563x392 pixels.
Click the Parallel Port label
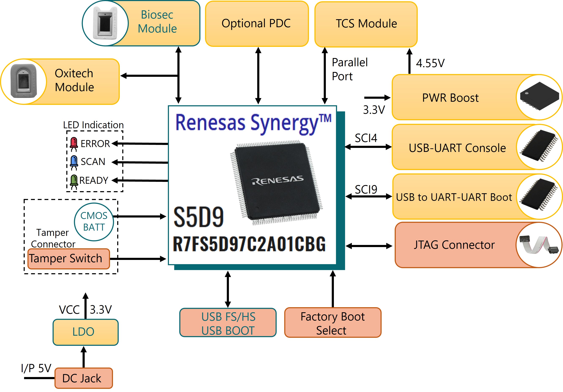(350, 69)
